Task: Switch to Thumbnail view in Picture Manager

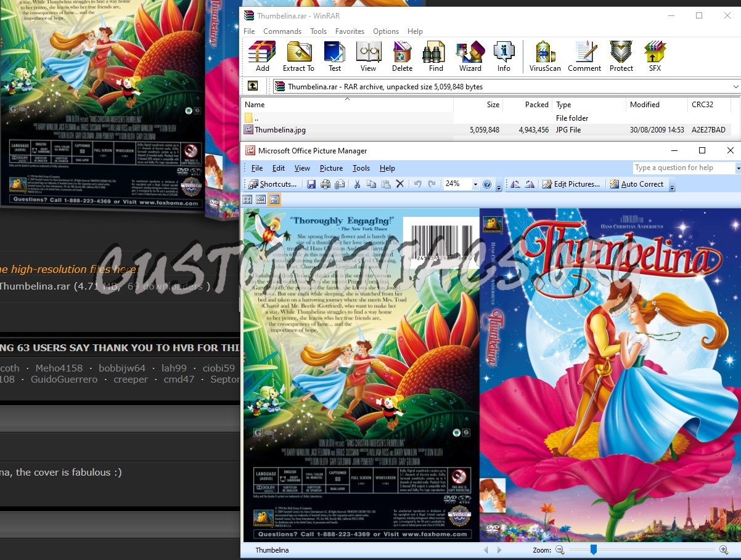Action: (247, 200)
